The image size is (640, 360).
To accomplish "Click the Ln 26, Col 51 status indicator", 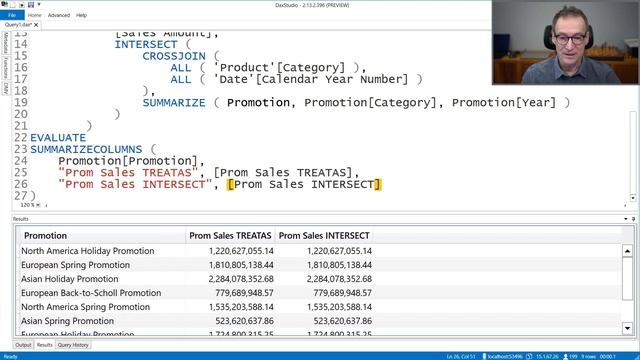I will tap(461, 357).
